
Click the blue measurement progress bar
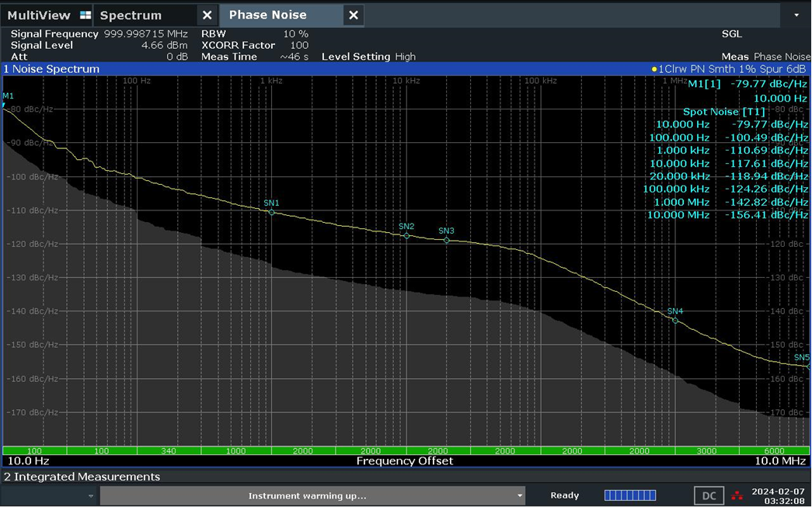(x=629, y=495)
